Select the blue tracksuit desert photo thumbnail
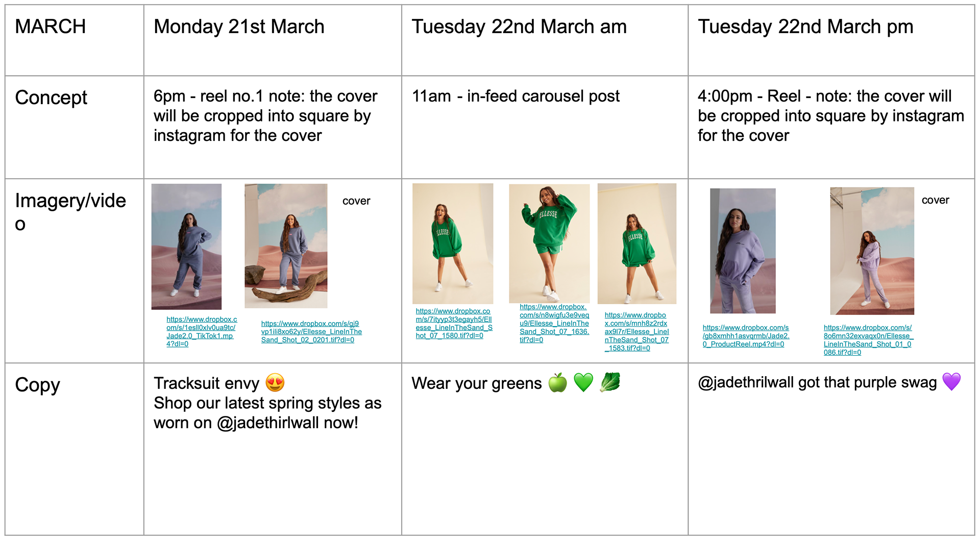The width and height of the screenshot is (980, 542). 186,247
